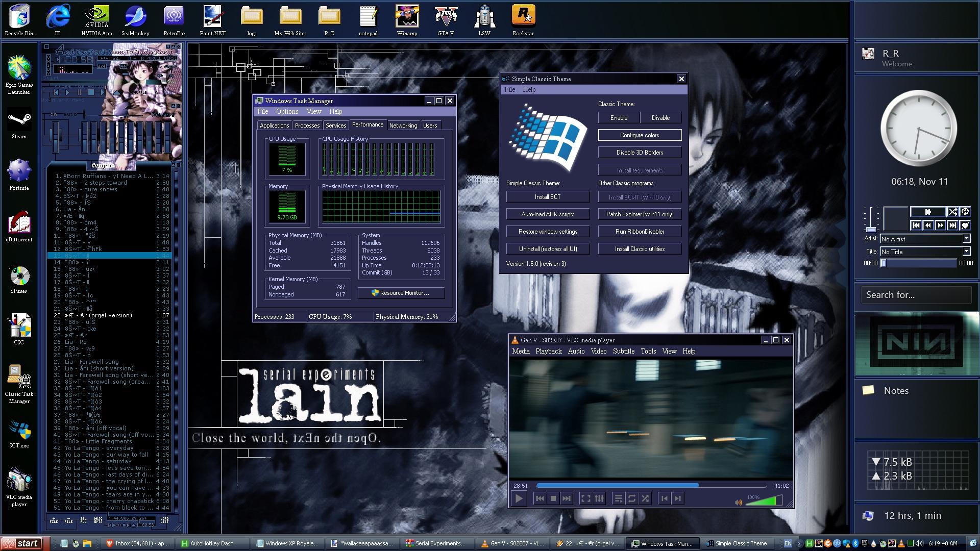Click Resource Monitor button
980x551 pixels.
tap(401, 293)
